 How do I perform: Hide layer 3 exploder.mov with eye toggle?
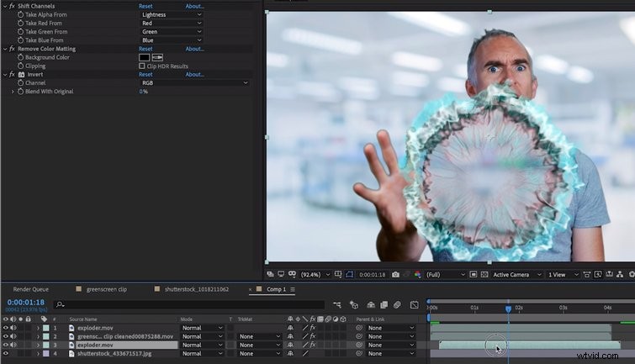tap(6, 345)
